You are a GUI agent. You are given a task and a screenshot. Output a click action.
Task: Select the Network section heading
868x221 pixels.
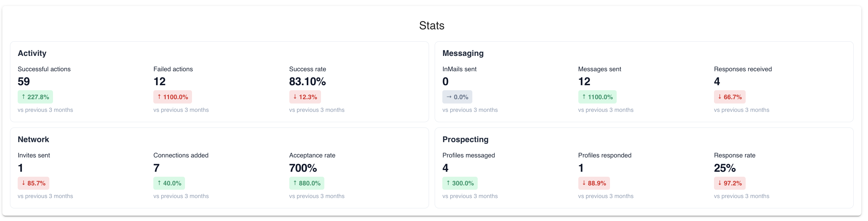click(33, 139)
